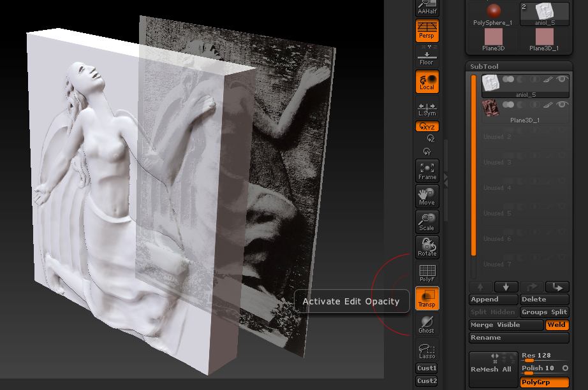Image resolution: width=588 pixels, height=390 pixels.
Task: Click the ReMesh All button
Action: (x=493, y=370)
